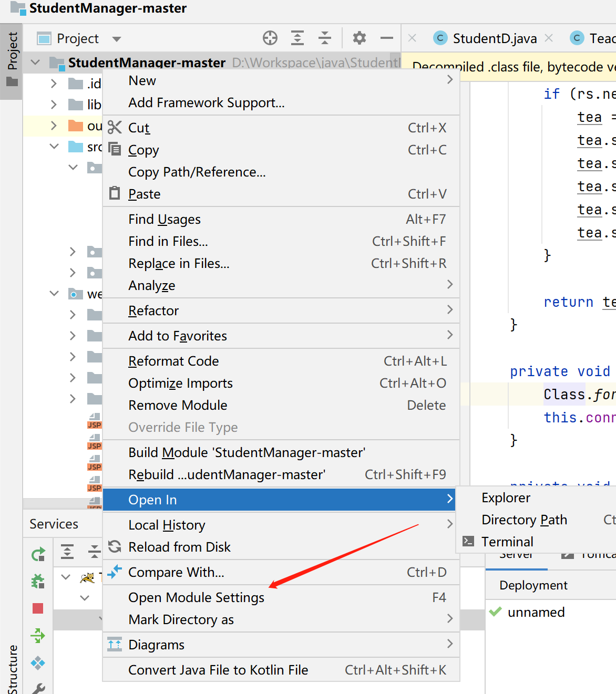Select Remove Module menu item
The width and height of the screenshot is (616, 694).
click(281, 405)
